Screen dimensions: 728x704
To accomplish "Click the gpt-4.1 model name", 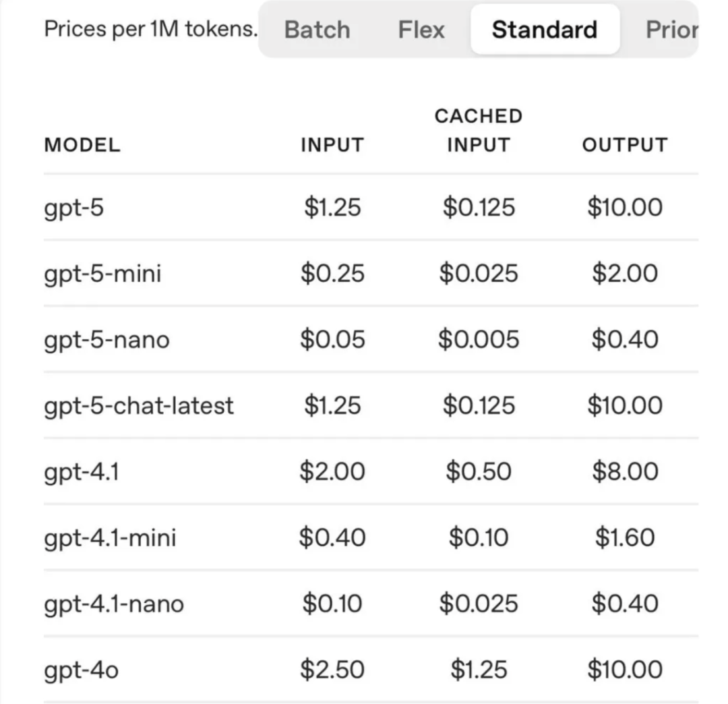I will point(82,472).
